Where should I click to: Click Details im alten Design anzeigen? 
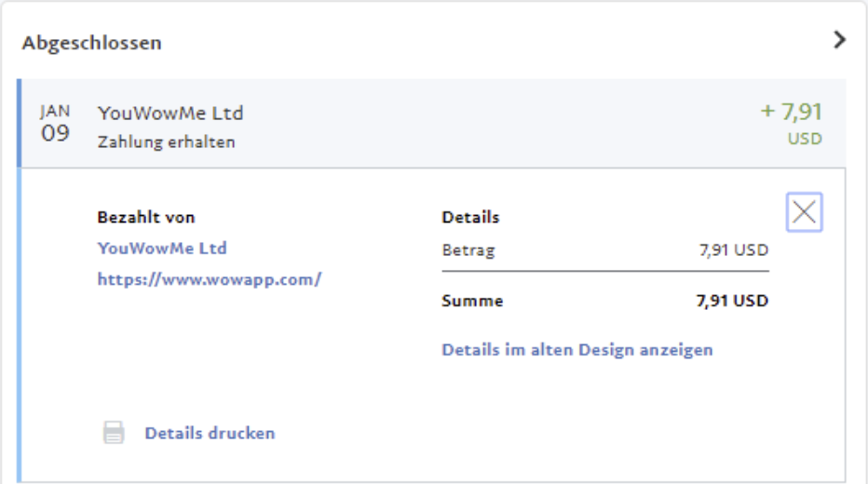pos(576,350)
